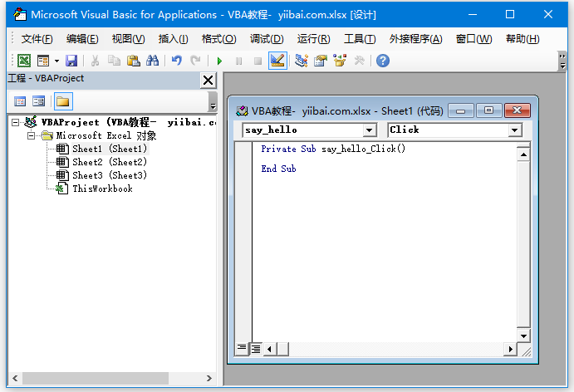The width and height of the screenshot is (574, 392).
Task: Open the 视图(V) menu
Action: point(129,39)
